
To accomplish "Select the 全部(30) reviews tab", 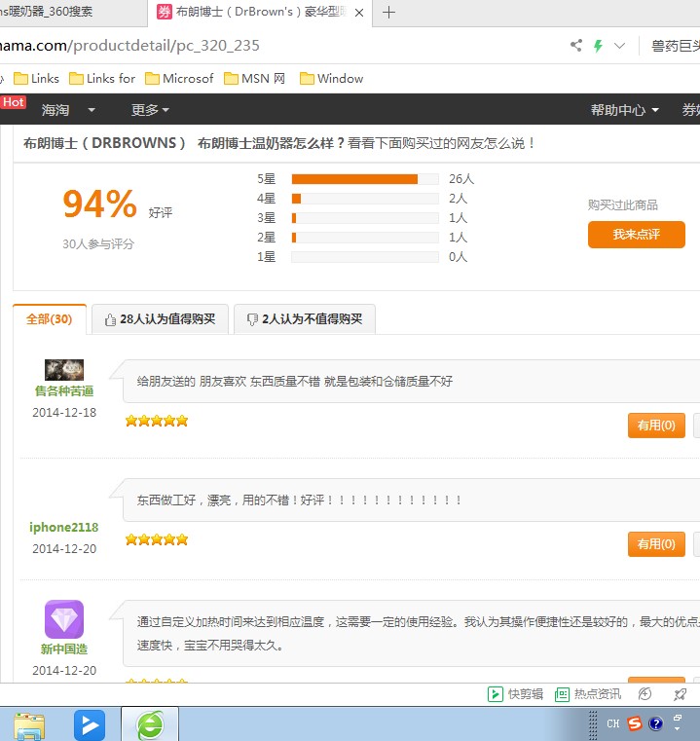I will pyautogui.click(x=49, y=319).
